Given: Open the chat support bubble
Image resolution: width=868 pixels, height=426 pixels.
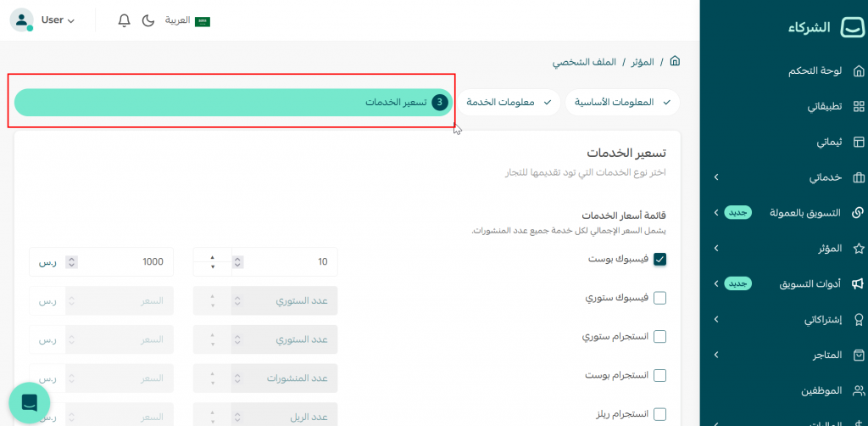Looking at the screenshot, I should [30, 403].
